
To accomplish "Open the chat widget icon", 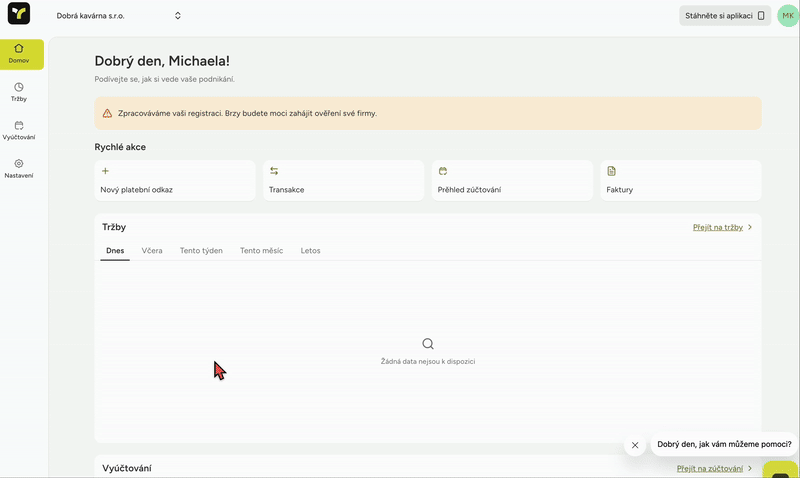I will (x=780, y=470).
